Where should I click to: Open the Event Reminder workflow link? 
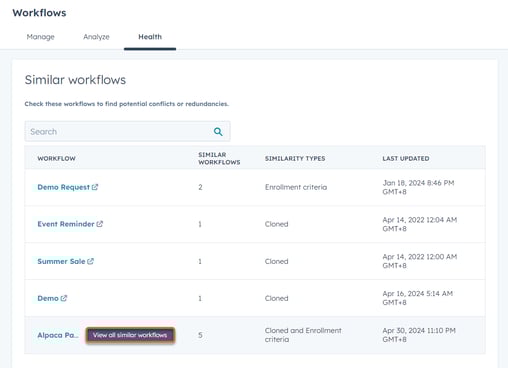(x=66, y=224)
